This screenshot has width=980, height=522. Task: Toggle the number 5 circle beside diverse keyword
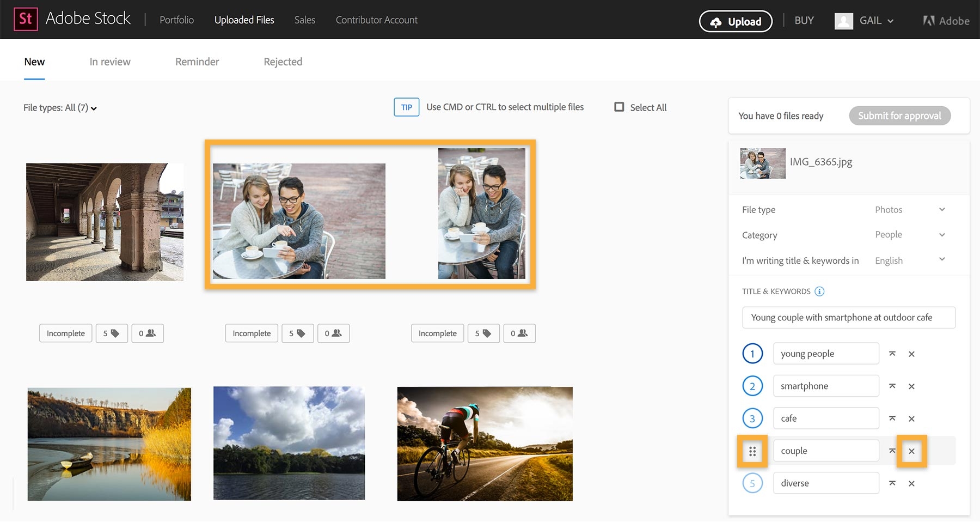click(x=752, y=483)
